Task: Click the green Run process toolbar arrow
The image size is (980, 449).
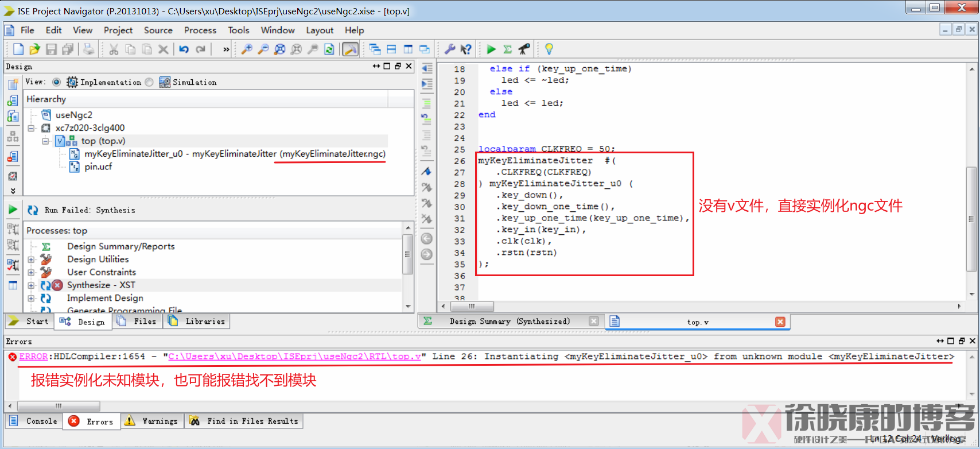Action: 491,49
